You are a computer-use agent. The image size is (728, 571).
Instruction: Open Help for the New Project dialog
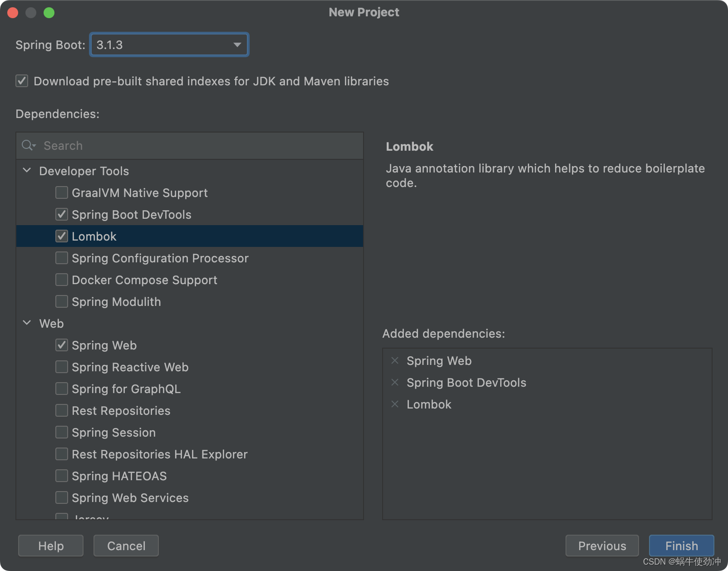pyautogui.click(x=51, y=546)
